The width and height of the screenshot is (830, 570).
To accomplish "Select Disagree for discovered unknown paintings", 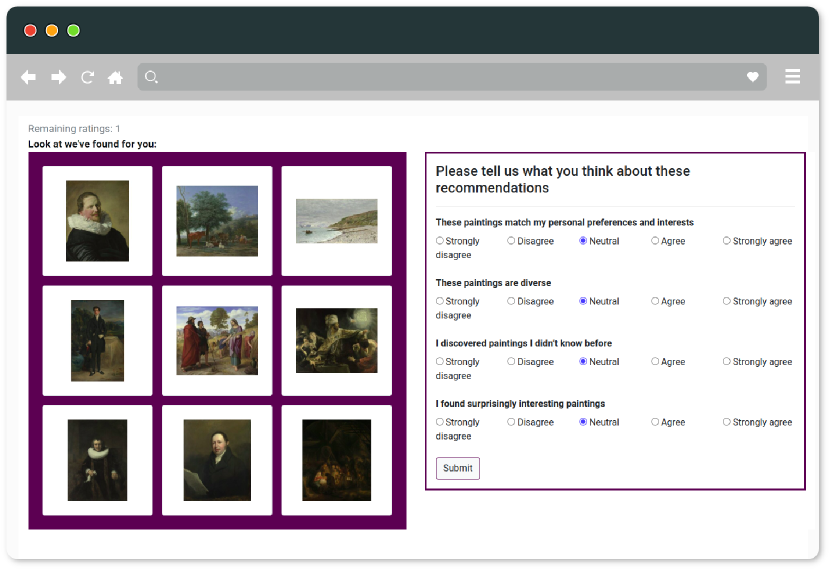I will 511,362.
